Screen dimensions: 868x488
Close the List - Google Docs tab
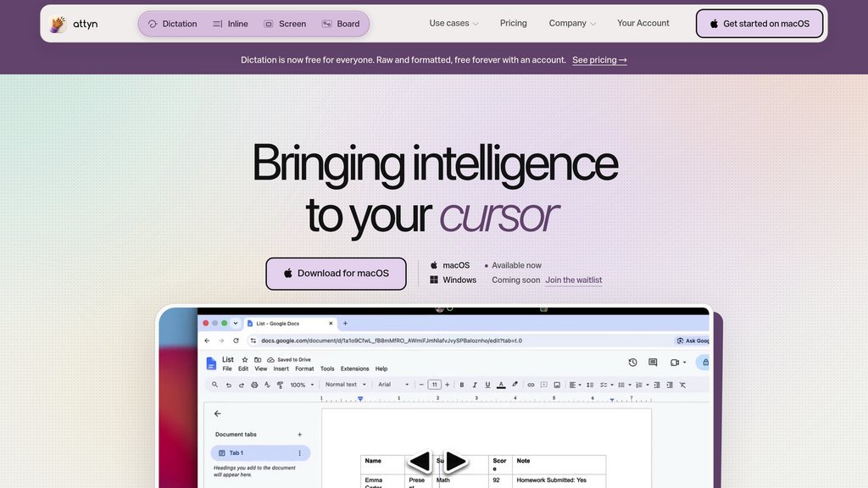331,324
